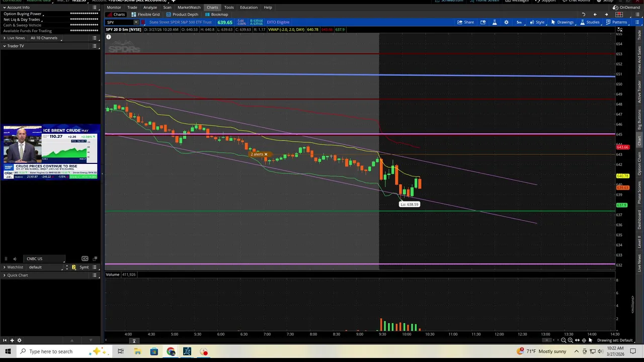Collapse the left sidebar arrow icon
The height and width of the screenshot is (362, 644).
pyautogui.click(x=5, y=340)
